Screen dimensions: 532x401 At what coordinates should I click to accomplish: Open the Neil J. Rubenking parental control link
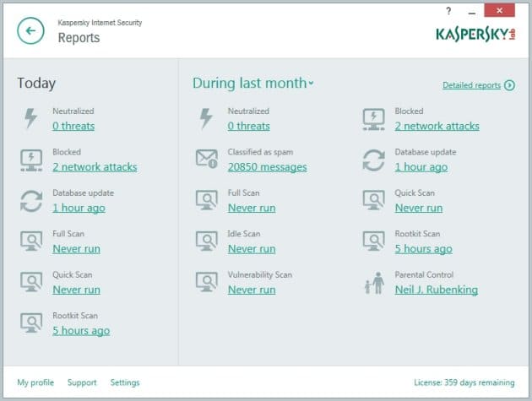click(x=437, y=290)
